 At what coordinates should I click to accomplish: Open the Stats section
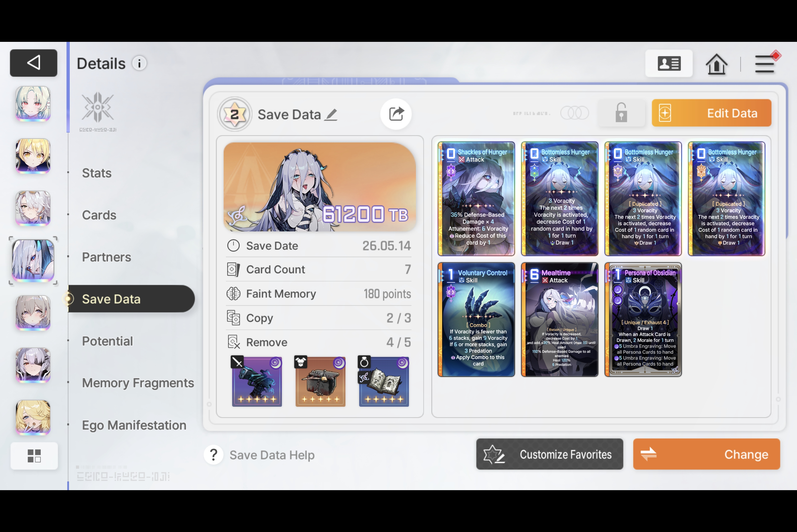[x=97, y=173]
